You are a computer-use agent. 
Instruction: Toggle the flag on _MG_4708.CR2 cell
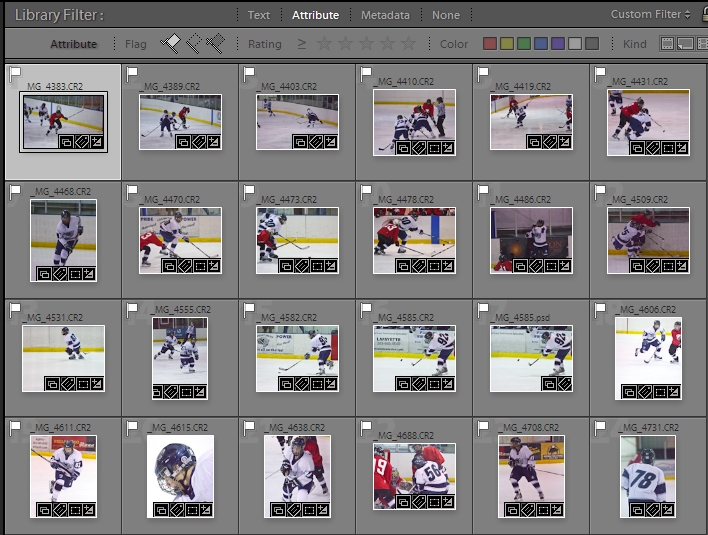[484, 427]
